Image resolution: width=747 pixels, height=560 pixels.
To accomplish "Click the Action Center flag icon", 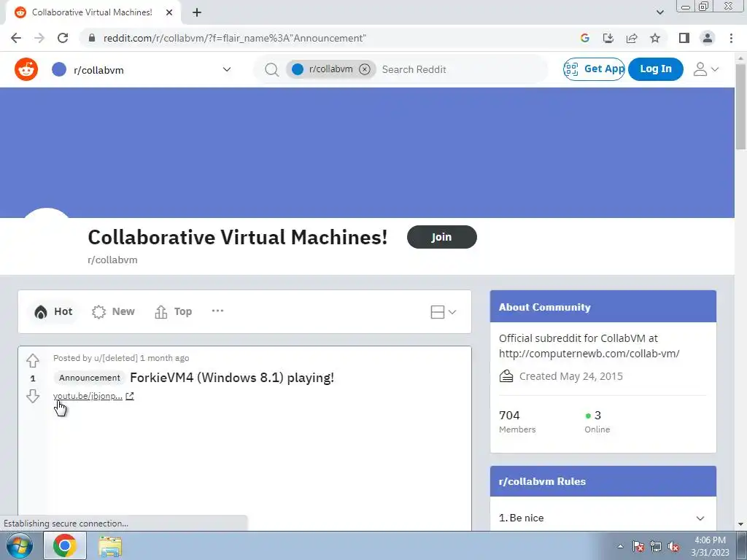I will (638, 547).
